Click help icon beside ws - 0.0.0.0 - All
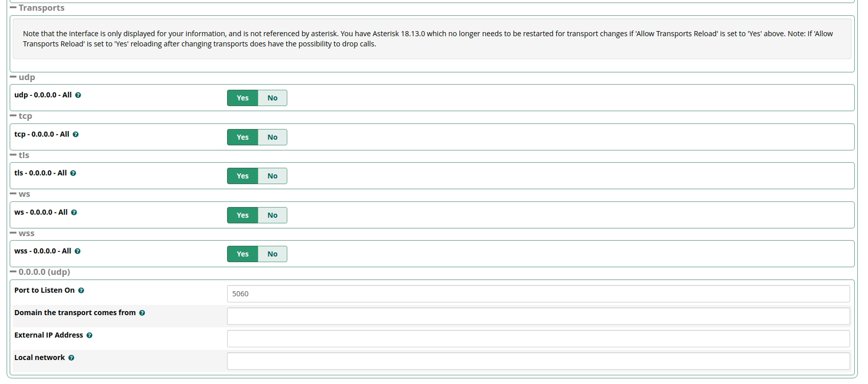 (74, 213)
